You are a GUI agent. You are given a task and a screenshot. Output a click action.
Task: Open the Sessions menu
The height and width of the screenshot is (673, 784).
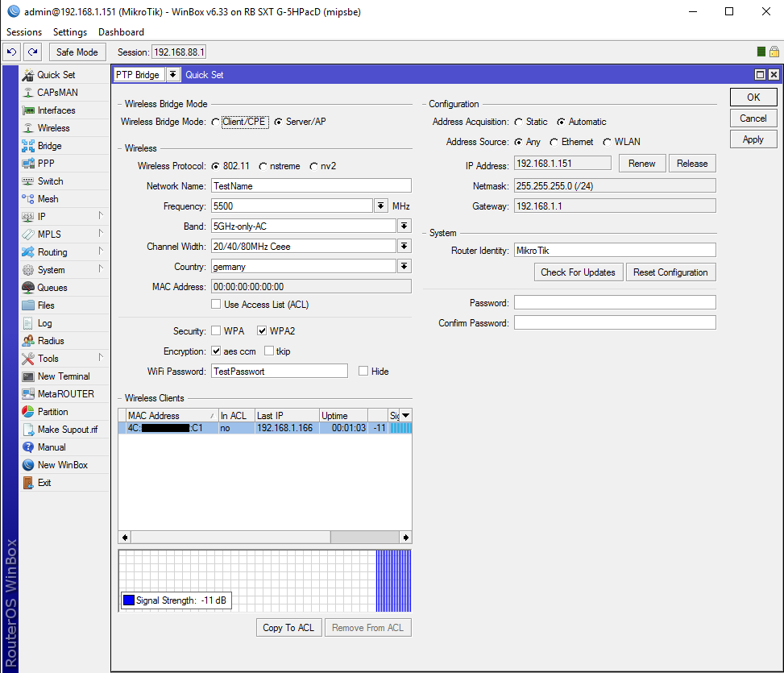[24, 32]
